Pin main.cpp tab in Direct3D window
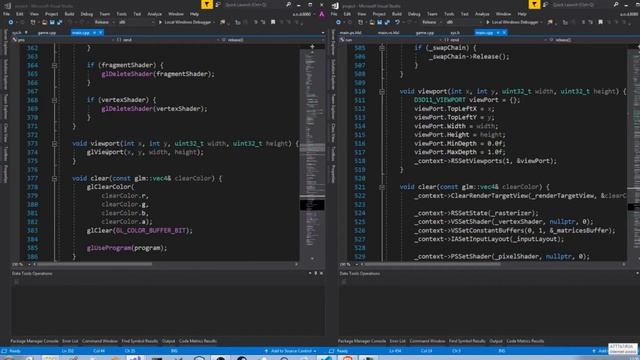640x360 pixels. coord(498,32)
